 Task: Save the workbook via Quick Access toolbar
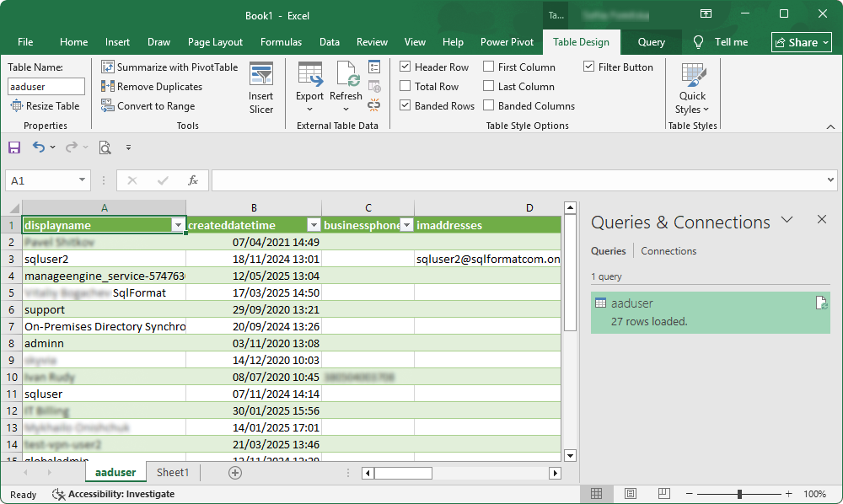tap(13, 147)
